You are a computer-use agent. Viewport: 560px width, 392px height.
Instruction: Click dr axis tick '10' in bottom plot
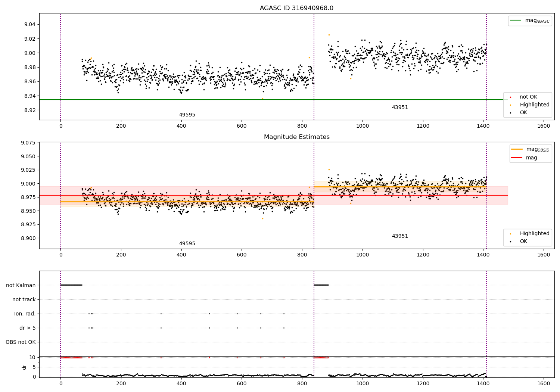32,357
